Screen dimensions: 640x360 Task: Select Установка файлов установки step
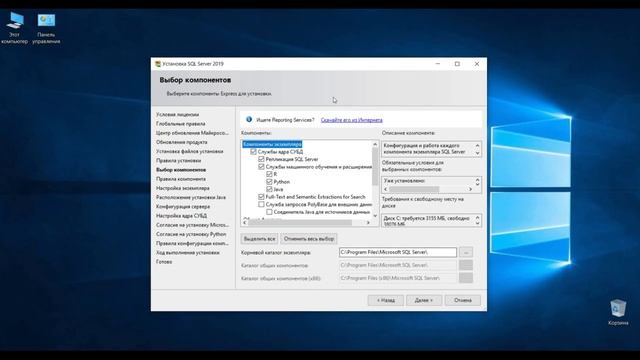click(x=189, y=151)
